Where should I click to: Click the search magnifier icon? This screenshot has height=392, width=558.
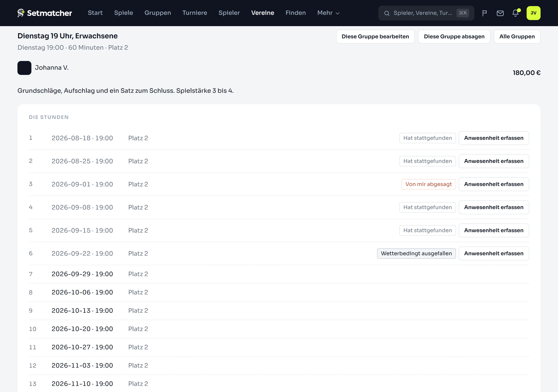tap(387, 13)
